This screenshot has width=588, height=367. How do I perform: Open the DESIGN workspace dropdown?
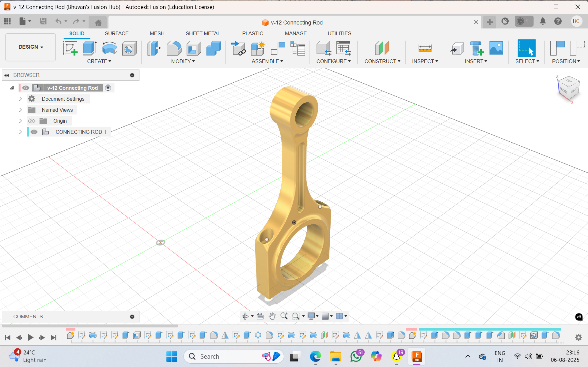click(x=31, y=47)
